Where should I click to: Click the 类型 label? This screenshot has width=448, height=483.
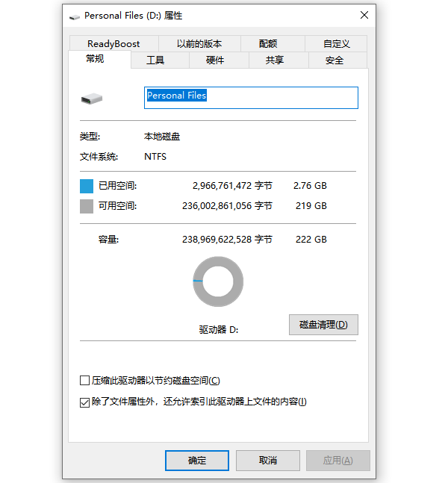pyautogui.click(x=90, y=137)
